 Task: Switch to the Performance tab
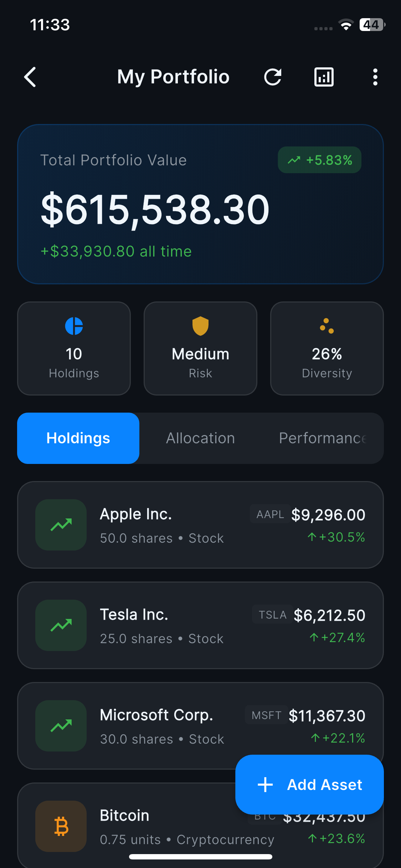[323, 438]
